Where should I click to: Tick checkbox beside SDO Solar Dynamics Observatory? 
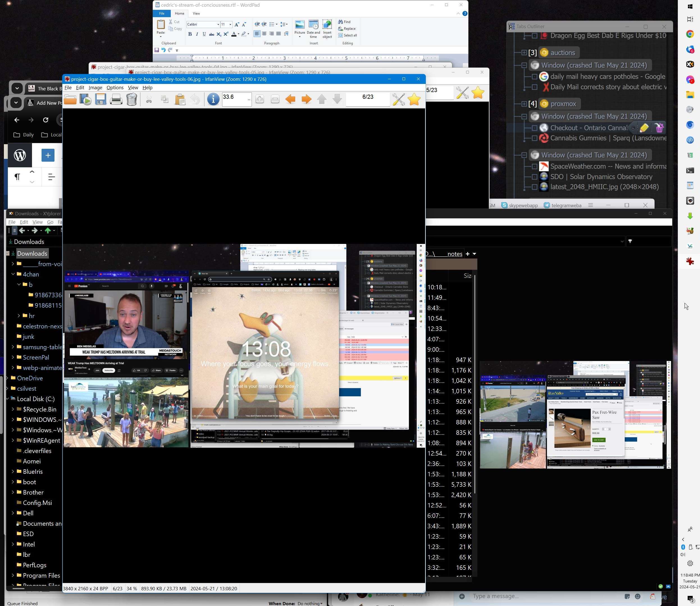click(x=535, y=177)
